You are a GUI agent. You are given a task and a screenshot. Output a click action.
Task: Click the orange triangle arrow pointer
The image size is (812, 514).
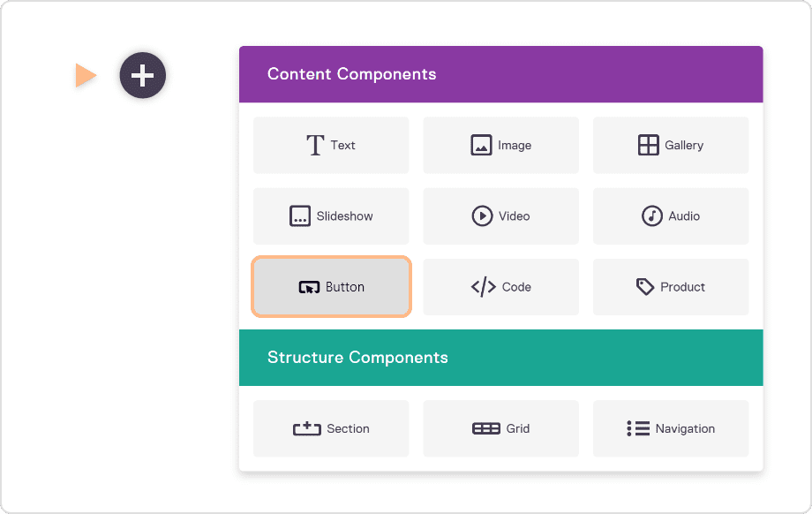(86, 75)
